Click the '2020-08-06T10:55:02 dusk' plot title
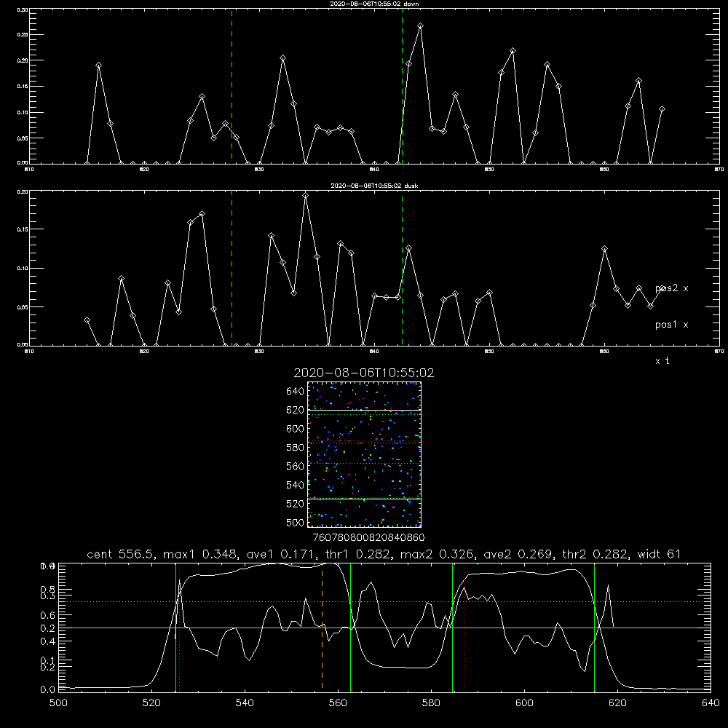This screenshot has height=728, width=728. pos(374,186)
